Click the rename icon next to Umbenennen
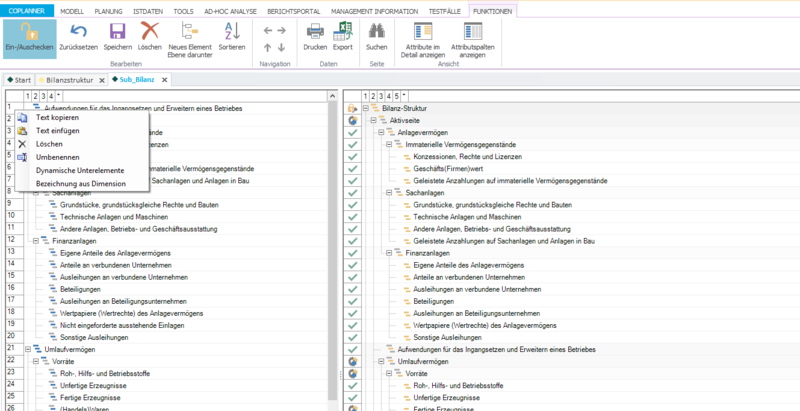 coord(22,158)
